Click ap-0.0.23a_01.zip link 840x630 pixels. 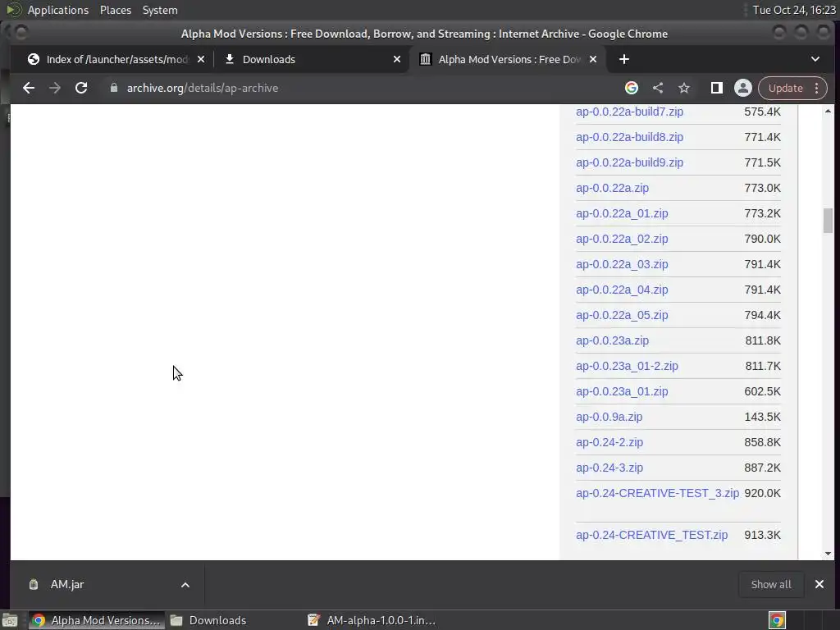click(622, 391)
